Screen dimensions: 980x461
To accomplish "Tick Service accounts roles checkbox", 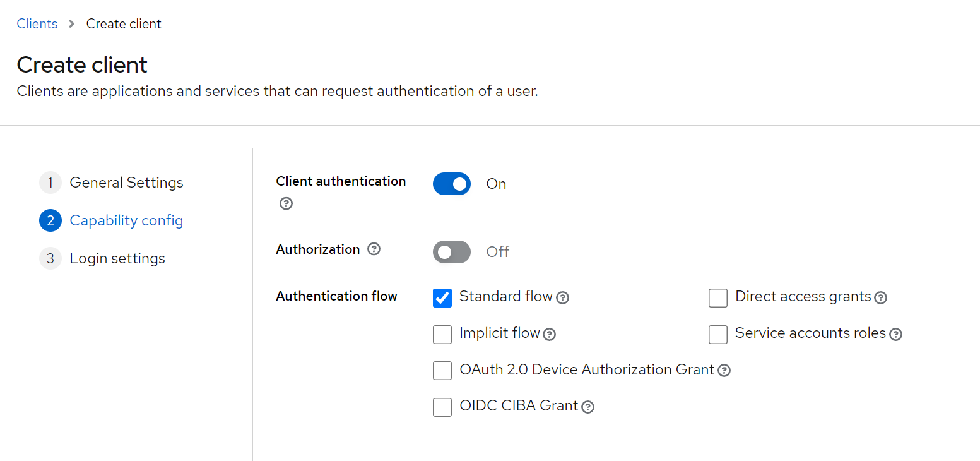I will pos(718,334).
